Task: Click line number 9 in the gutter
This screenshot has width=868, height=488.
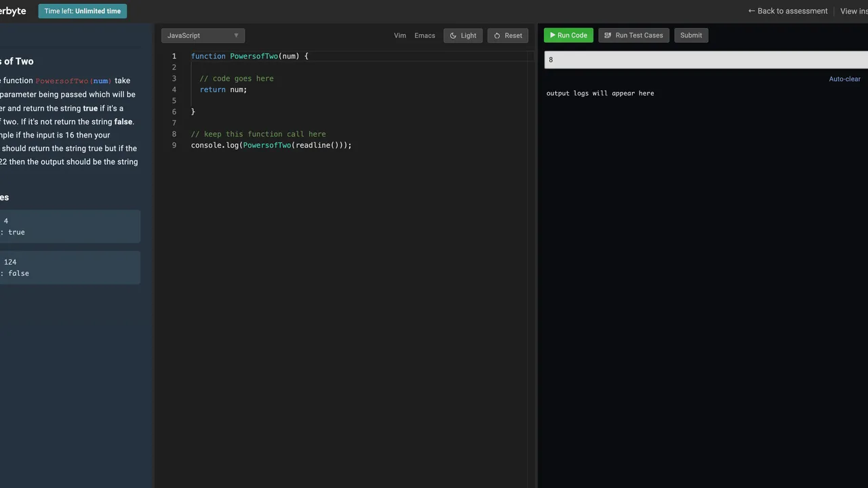Action: pos(174,145)
